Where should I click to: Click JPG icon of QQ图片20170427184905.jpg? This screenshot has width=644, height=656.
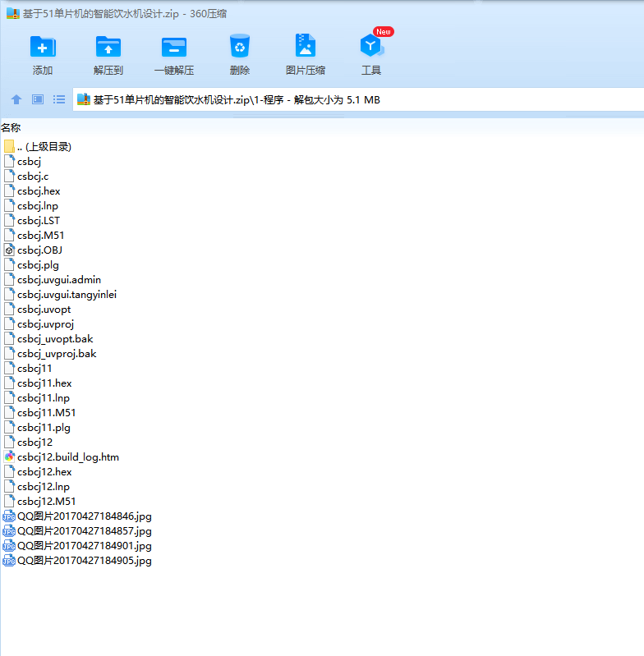9,561
